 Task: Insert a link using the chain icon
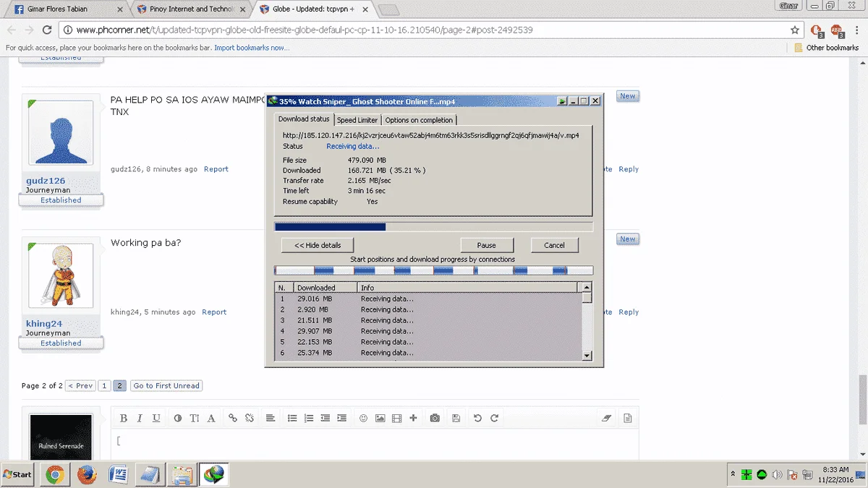(232, 418)
